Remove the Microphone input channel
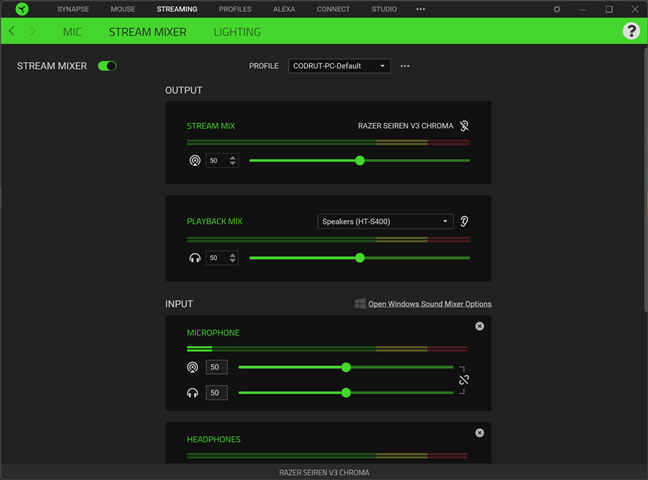 pos(479,326)
